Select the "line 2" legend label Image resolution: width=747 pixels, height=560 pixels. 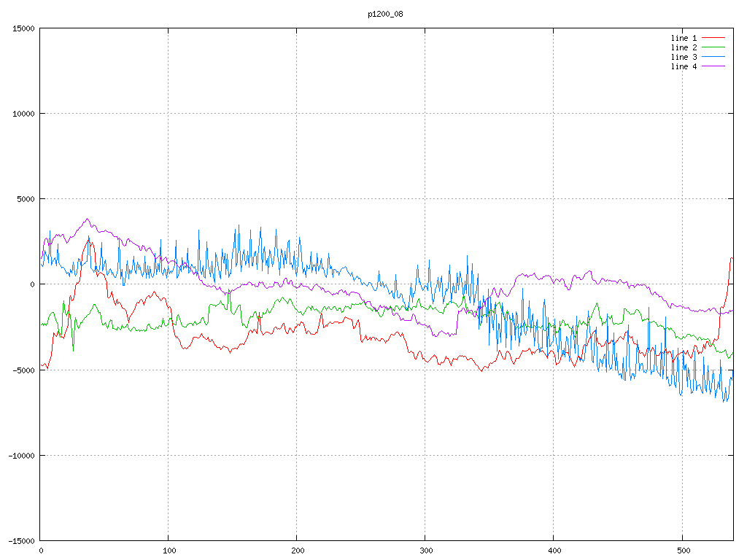coord(684,47)
